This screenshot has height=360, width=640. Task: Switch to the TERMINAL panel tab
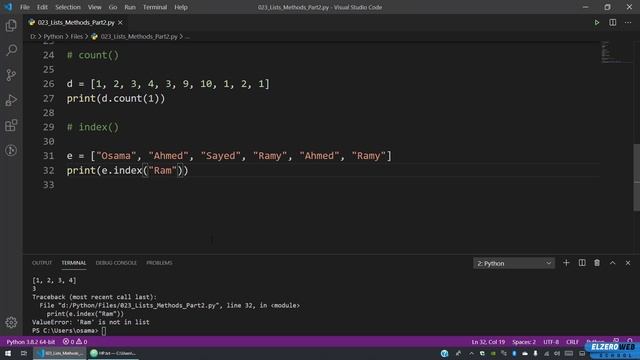coord(74,263)
